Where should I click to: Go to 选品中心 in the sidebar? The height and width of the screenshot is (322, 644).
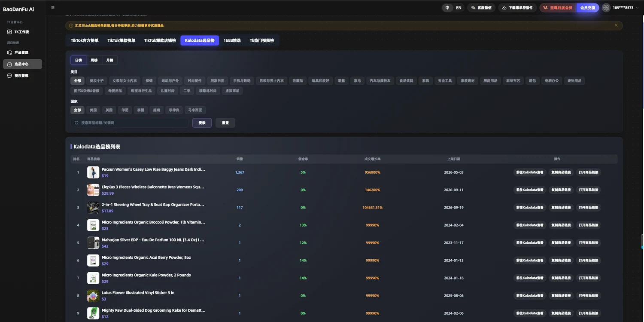(22, 64)
